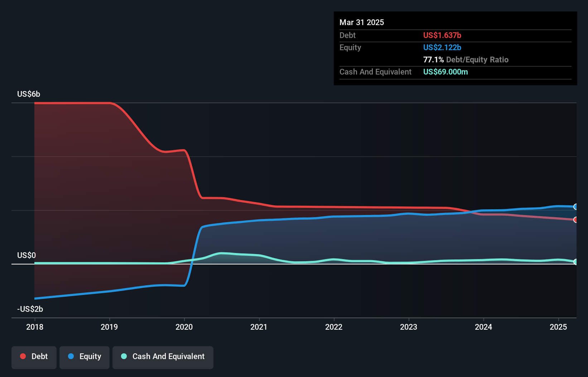Select the teal Cash endpoint marker
The height and width of the screenshot is (377, 588).
point(576,262)
